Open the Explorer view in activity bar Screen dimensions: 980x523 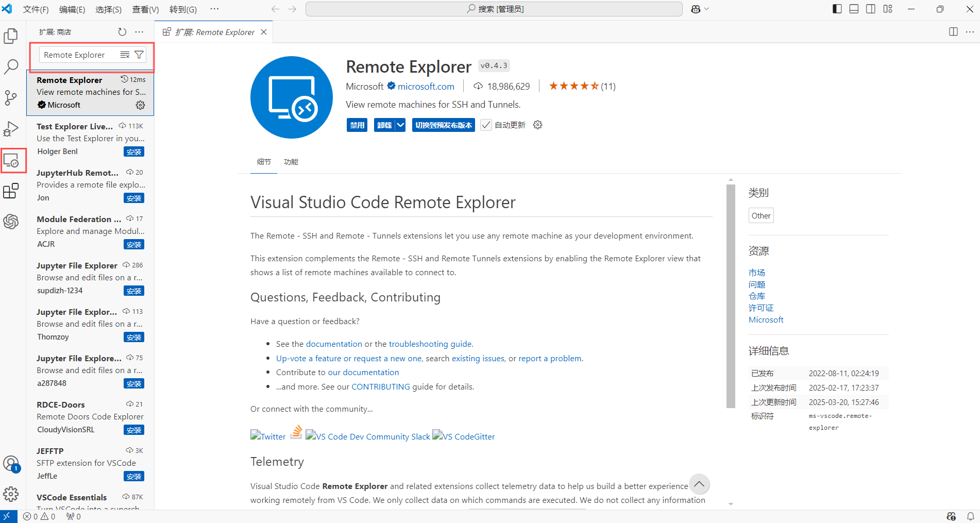[x=11, y=36]
